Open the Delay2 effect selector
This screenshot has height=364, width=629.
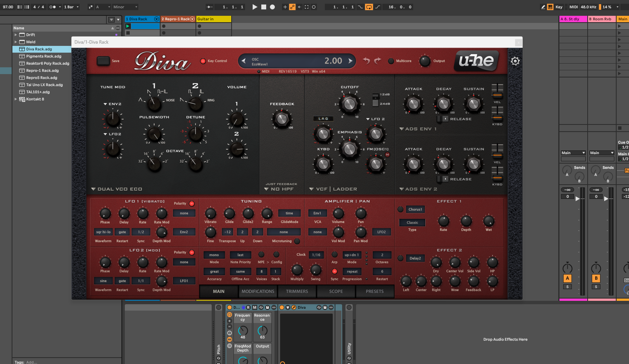coord(415,258)
